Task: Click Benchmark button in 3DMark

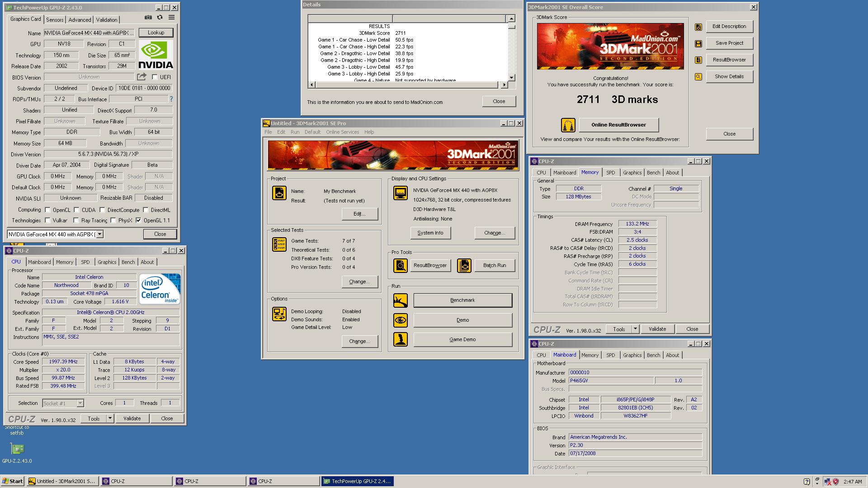Action: click(x=462, y=300)
